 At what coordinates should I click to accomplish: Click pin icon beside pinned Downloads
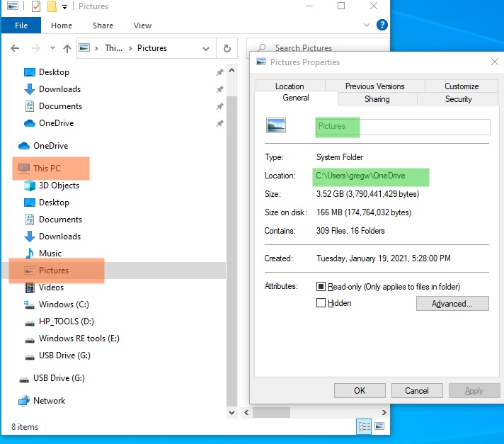[x=220, y=89]
